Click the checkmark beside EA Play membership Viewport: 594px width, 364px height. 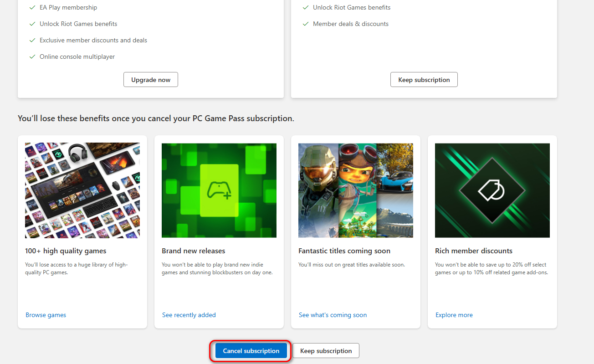point(32,7)
